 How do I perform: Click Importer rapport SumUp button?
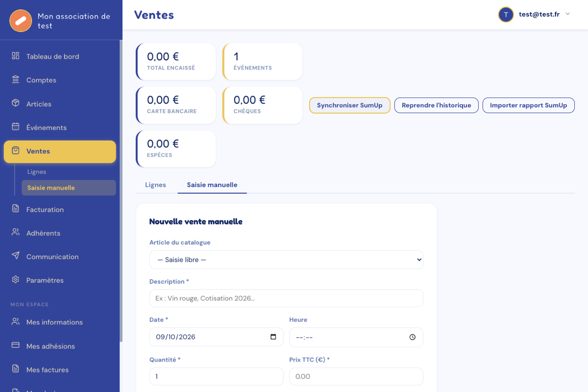[x=528, y=105]
